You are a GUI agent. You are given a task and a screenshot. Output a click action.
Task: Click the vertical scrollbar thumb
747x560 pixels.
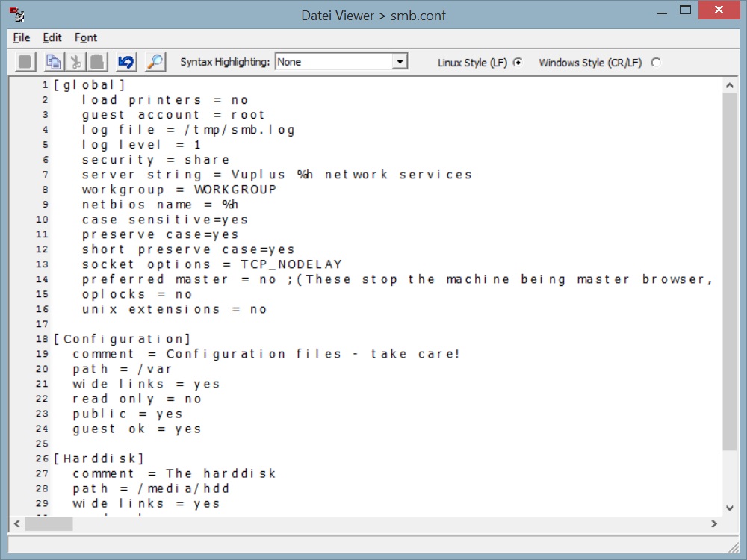coord(729,272)
